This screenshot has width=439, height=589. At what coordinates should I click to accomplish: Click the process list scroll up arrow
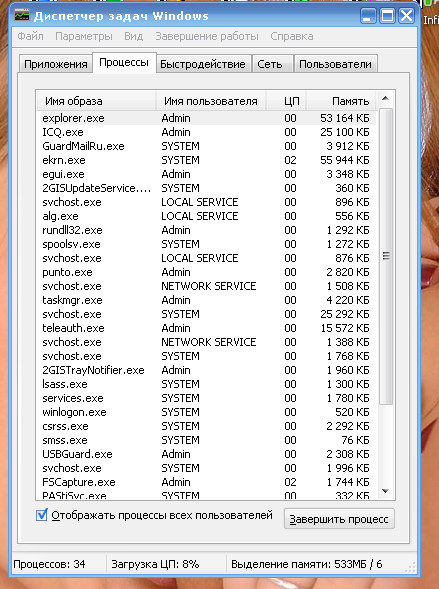point(385,99)
